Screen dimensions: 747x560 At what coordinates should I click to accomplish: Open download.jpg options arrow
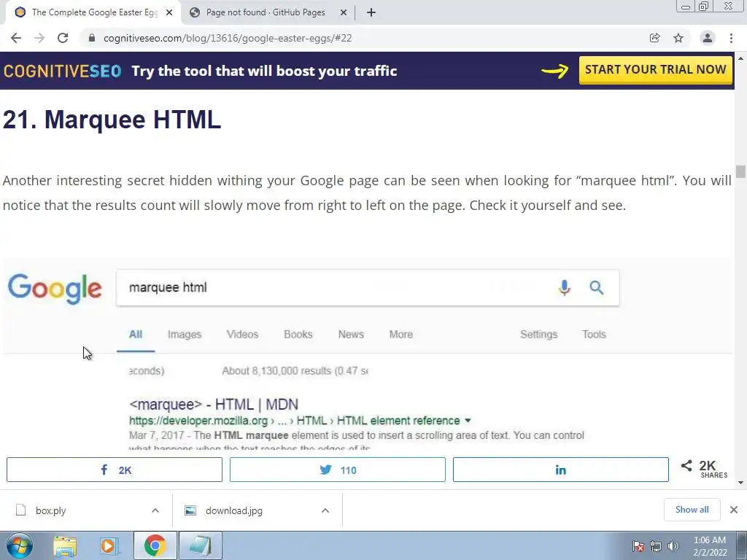coord(325,510)
